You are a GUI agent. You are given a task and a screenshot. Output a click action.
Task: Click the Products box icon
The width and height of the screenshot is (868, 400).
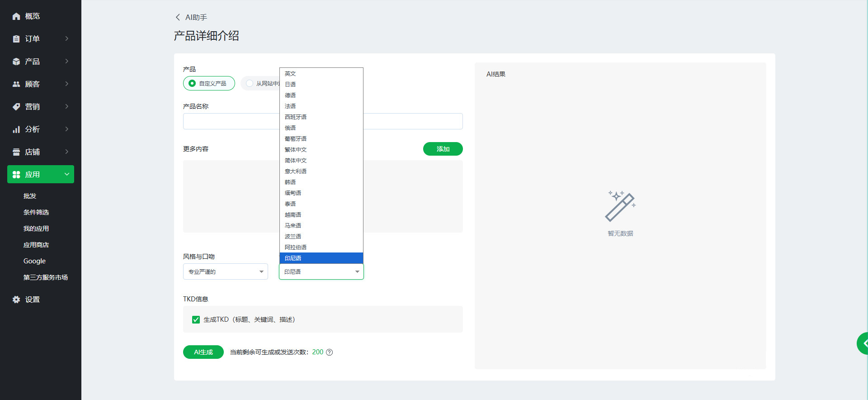[16, 62]
